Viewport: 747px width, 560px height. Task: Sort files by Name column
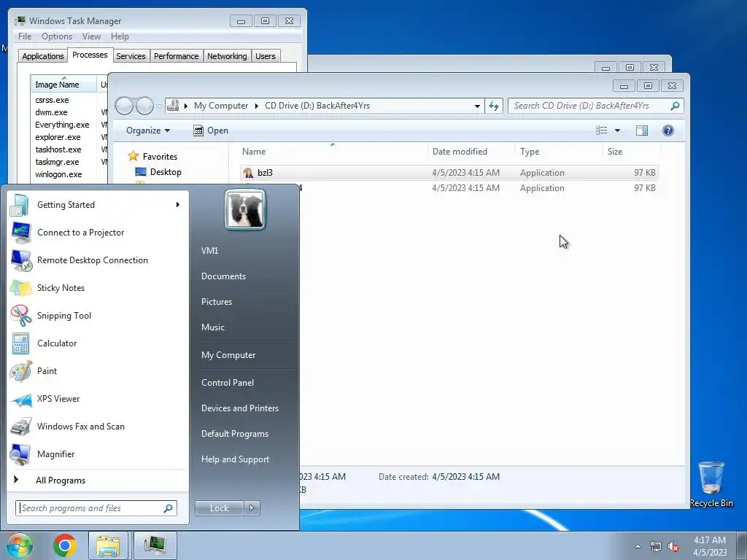pos(333,152)
